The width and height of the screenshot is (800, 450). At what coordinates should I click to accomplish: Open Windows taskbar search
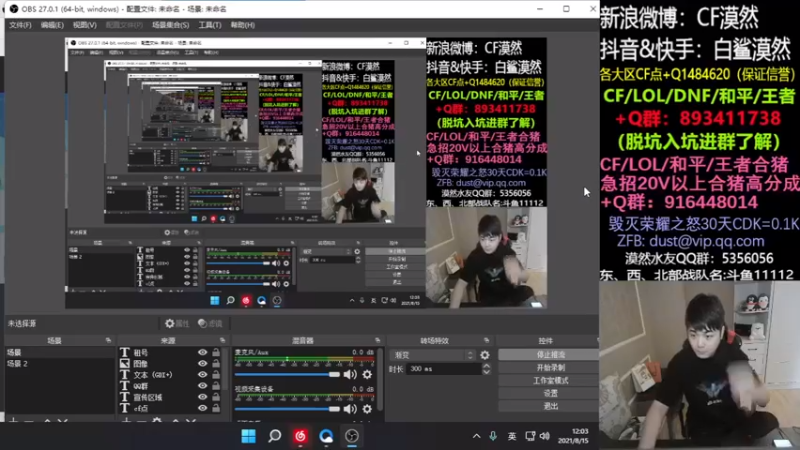coord(274,436)
